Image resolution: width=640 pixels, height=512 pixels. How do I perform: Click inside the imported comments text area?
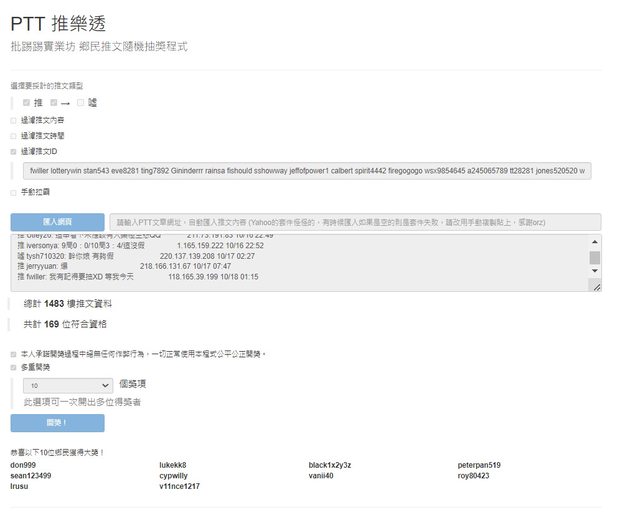pos(300,263)
